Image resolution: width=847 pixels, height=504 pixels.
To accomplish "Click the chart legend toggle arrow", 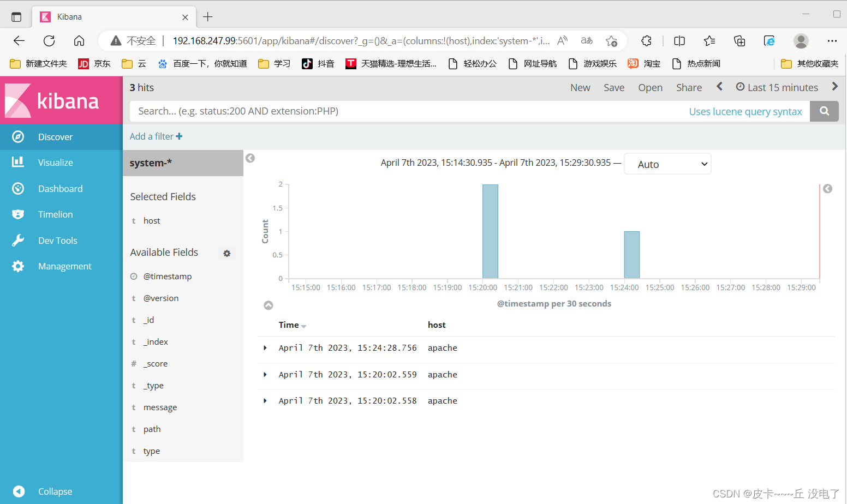I will tap(828, 189).
